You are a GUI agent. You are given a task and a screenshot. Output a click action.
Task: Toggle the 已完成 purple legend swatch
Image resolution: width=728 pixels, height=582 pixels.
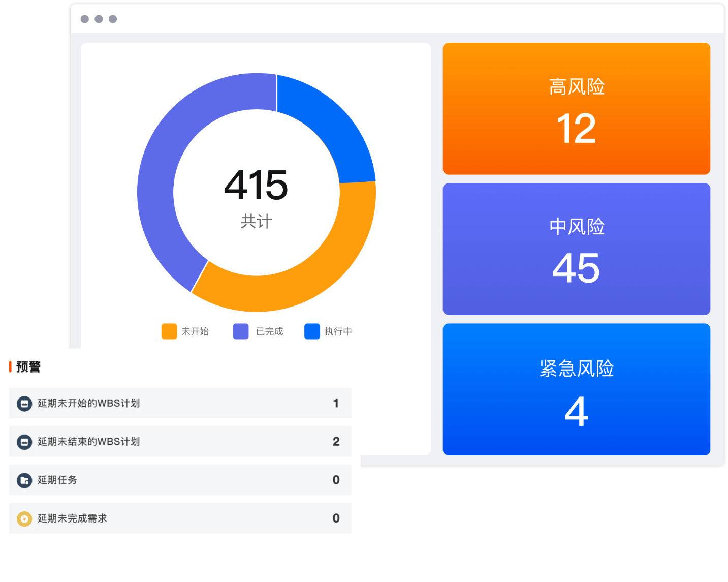coord(241,331)
